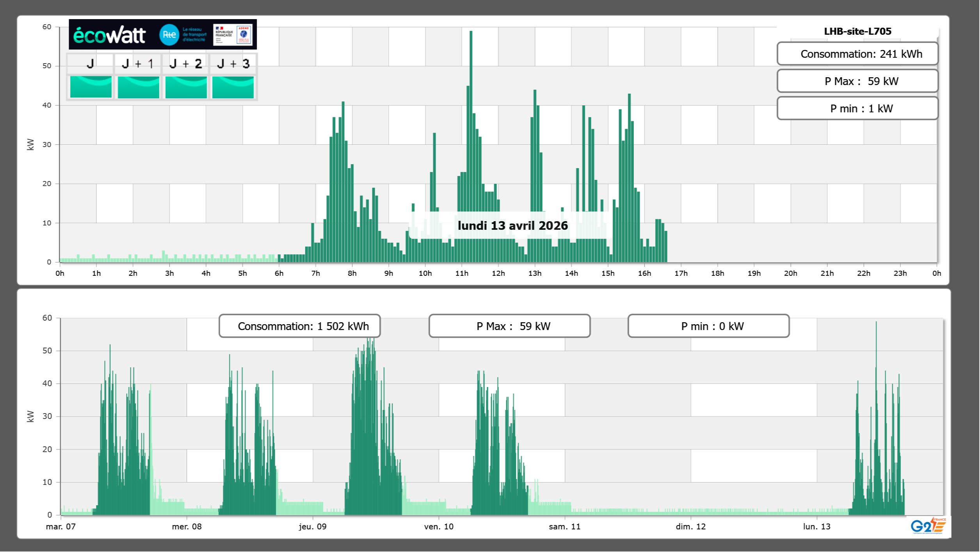Select the J + 3 forecast label
Image resolution: width=980 pixels, height=552 pixels.
point(233,64)
